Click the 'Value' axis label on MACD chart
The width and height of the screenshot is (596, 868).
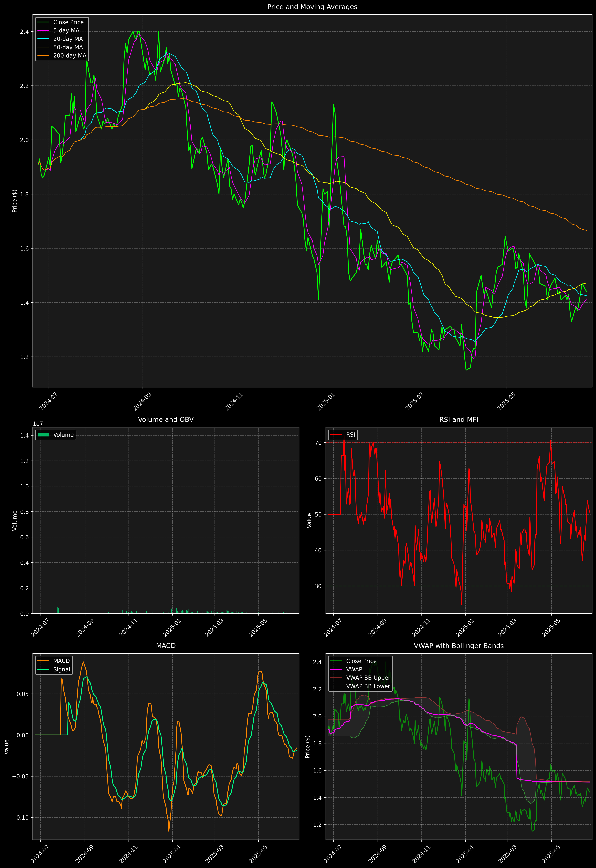pyautogui.click(x=7, y=747)
